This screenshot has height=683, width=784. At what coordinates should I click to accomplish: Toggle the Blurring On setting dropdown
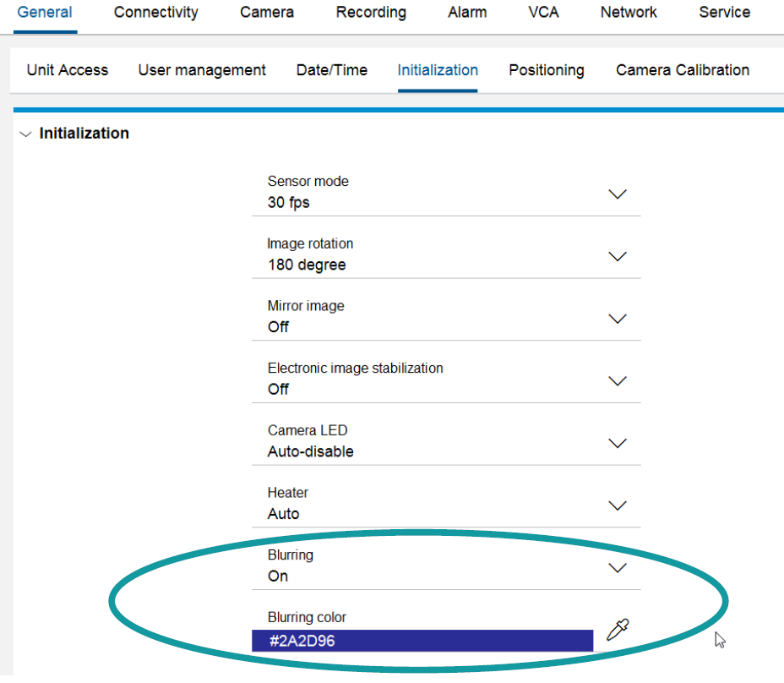(x=618, y=568)
